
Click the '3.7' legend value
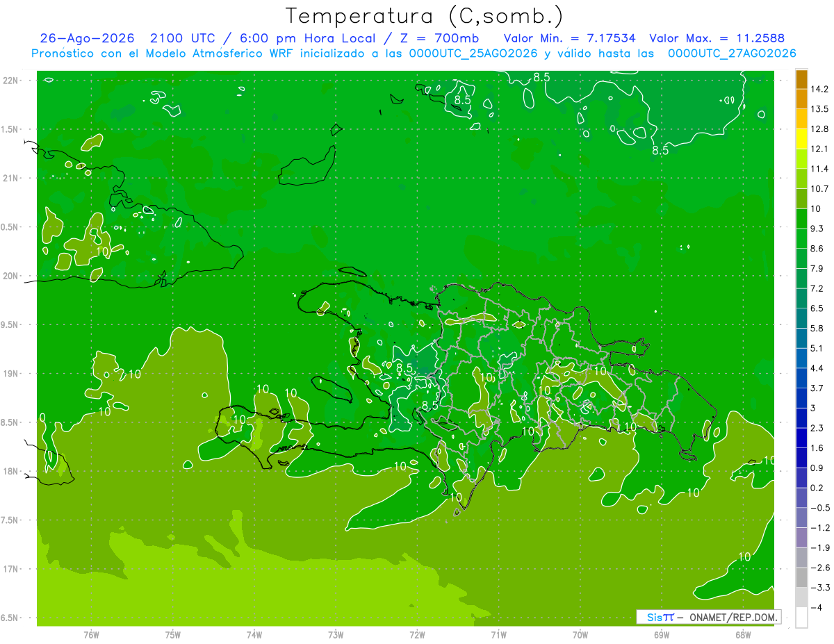click(x=817, y=388)
